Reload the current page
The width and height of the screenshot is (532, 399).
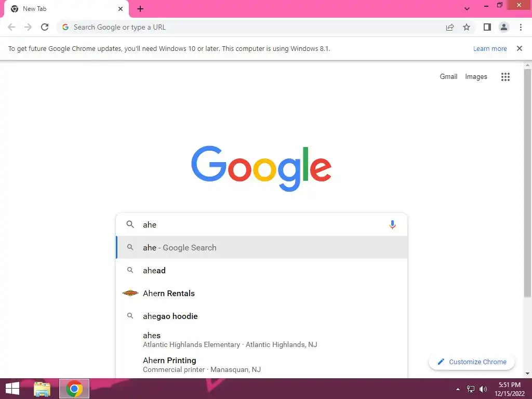point(45,27)
